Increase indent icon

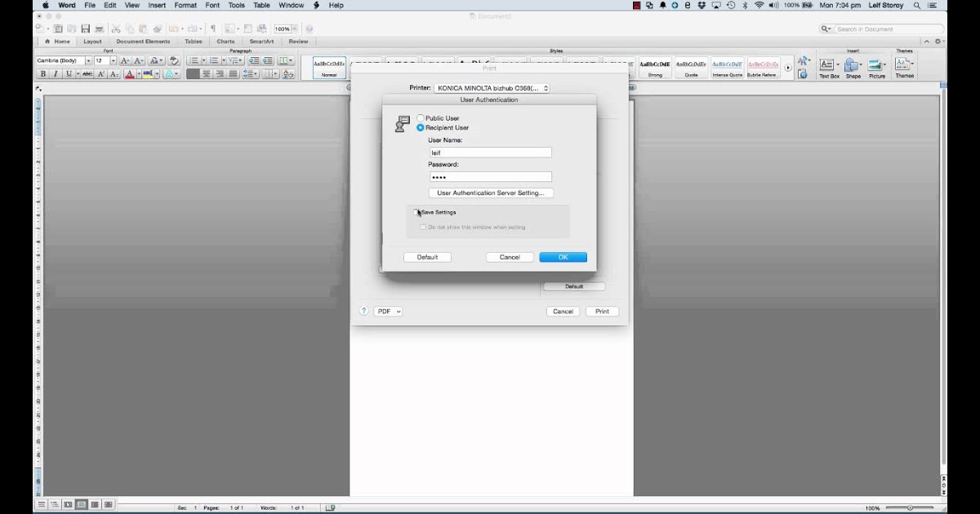[x=268, y=60]
